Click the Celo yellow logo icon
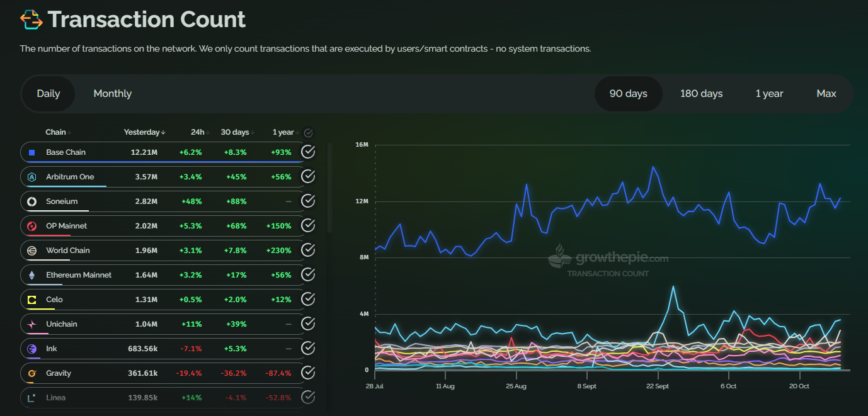This screenshot has width=868, height=416. click(x=31, y=300)
